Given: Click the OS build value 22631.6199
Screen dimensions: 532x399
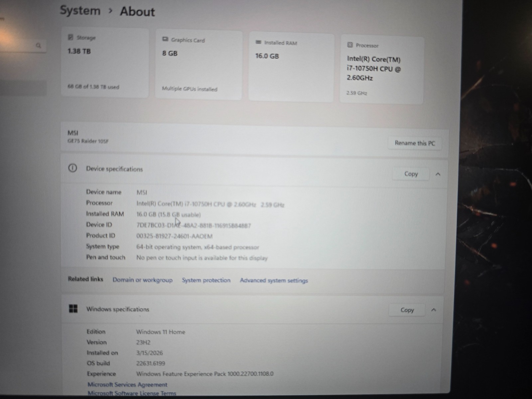Looking at the screenshot, I should click(x=151, y=363).
